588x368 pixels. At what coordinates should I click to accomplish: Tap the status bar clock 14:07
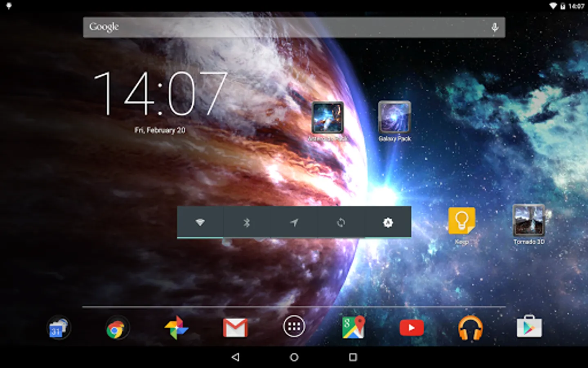(576, 6)
